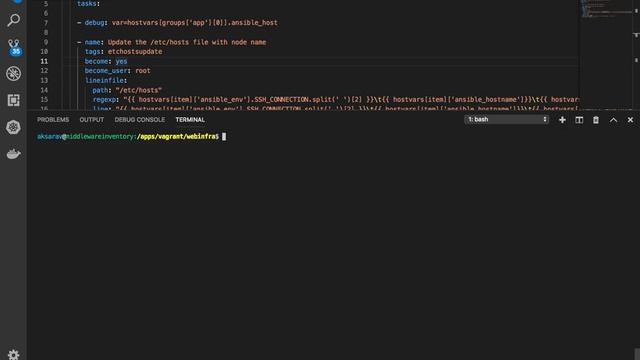Image resolution: width=640 pixels, height=360 pixels.
Task: Click the 'become: yes' line
Action: (106, 61)
